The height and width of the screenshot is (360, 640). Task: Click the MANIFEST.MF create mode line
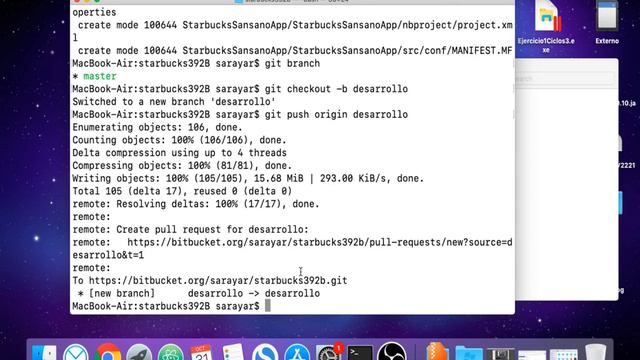[x=295, y=51]
